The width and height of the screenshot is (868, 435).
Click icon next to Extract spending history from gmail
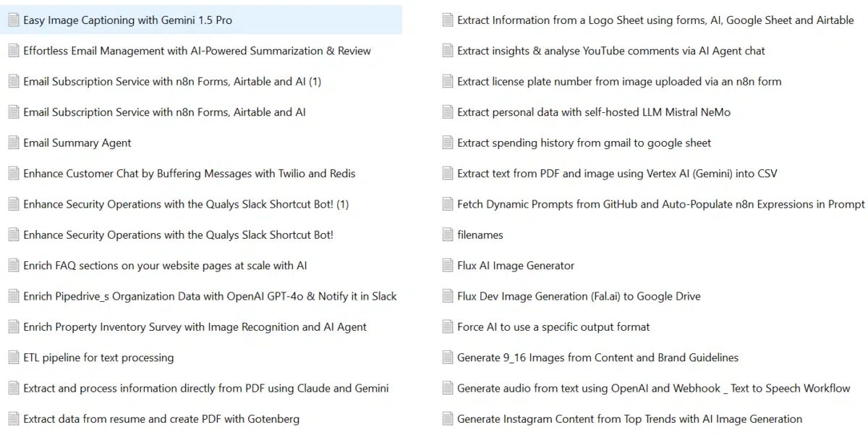pyautogui.click(x=448, y=143)
